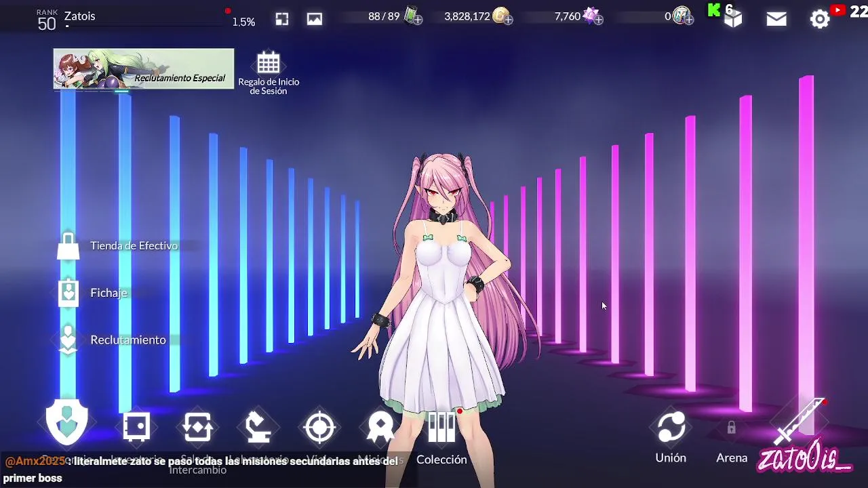This screenshot has height=488, width=868.
Task: Open the safe-shaped Inventario icon
Action: click(x=136, y=427)
